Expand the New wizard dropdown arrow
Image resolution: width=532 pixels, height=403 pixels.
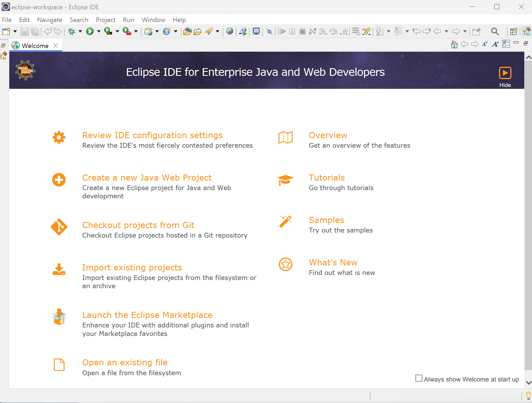click(15, 32)
